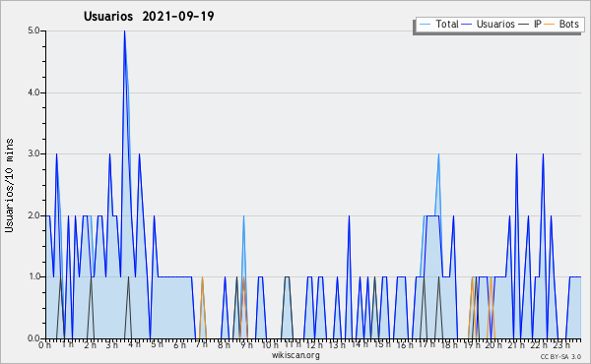Click the '18 h' x-axis label
Viewport: 591px width, 364px height.
coord(449,345)
